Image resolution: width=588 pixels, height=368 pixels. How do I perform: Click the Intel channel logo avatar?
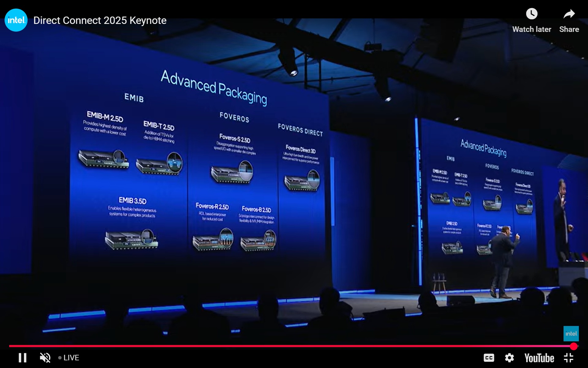pyautogui.click(x=16, y=20)
